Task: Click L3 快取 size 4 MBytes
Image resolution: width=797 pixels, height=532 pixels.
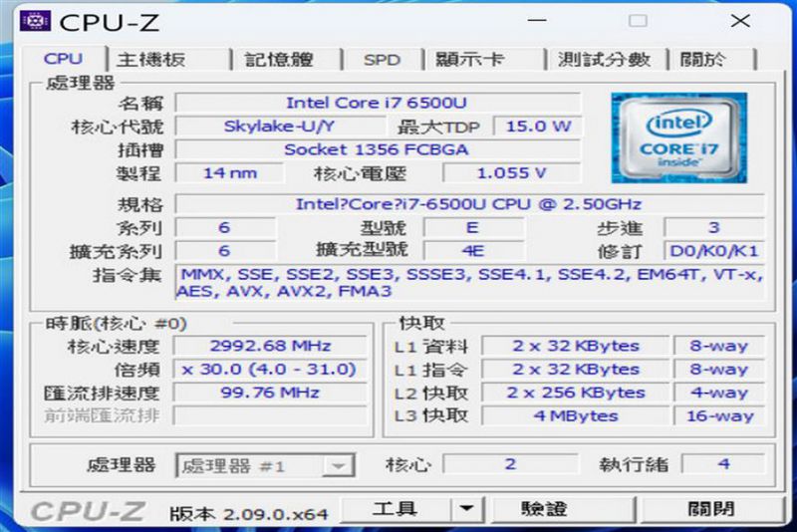Action: pos(576,415)
